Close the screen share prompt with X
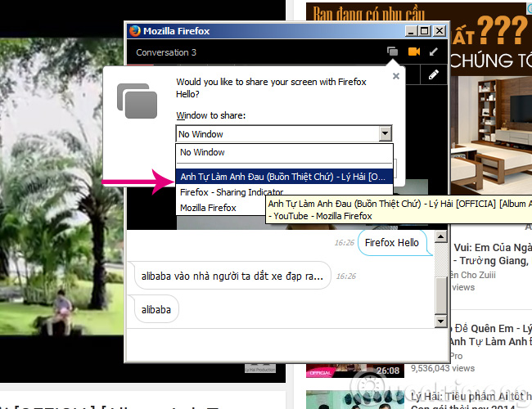Viewport: 532px width, 409px height. 395,76
